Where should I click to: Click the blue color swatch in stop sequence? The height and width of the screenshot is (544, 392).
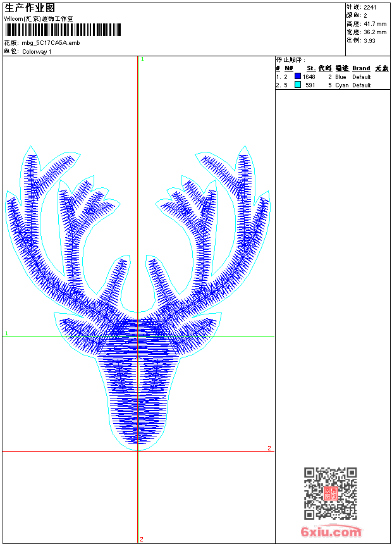tap(298, 77)
